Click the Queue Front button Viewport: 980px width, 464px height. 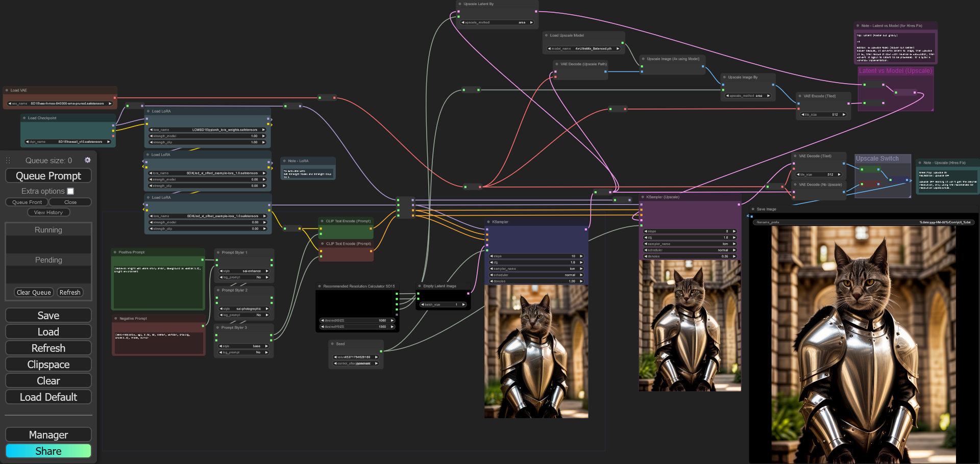click(27, 202)
